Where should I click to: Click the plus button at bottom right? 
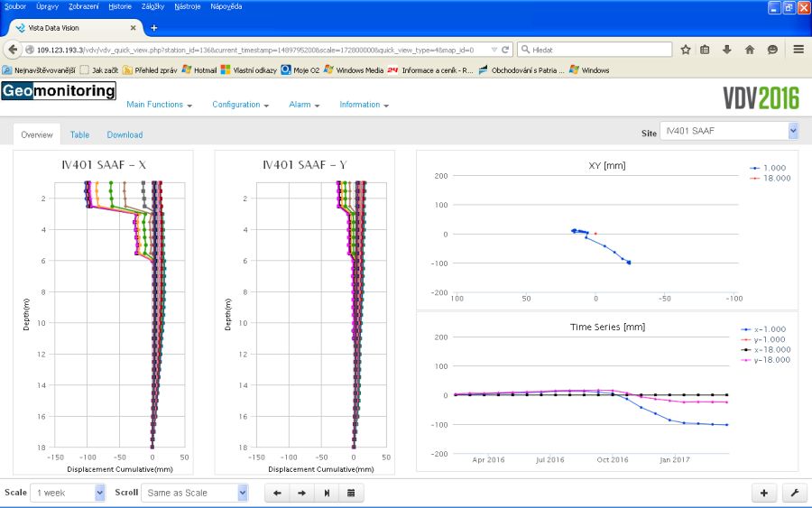pos(764,493)
